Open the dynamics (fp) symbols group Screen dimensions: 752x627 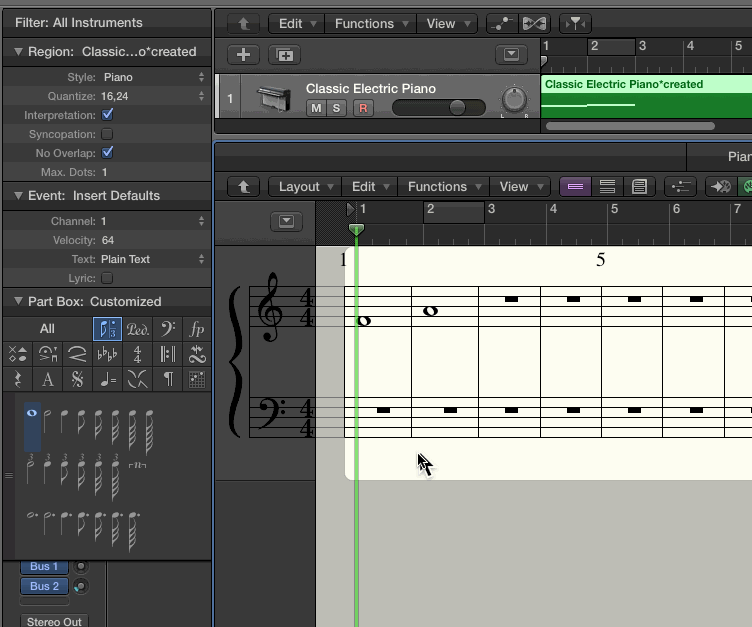point(197,329)
